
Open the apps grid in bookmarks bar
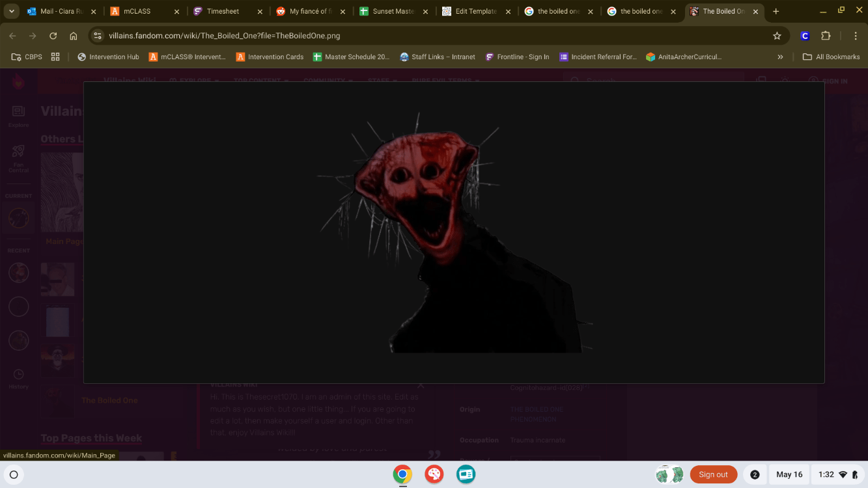[x=55, y=57]
